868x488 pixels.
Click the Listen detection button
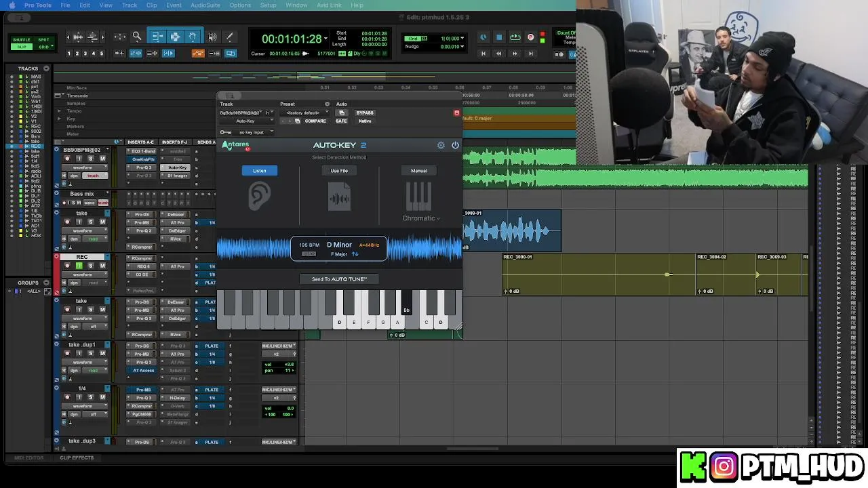[x=259, y=171]
